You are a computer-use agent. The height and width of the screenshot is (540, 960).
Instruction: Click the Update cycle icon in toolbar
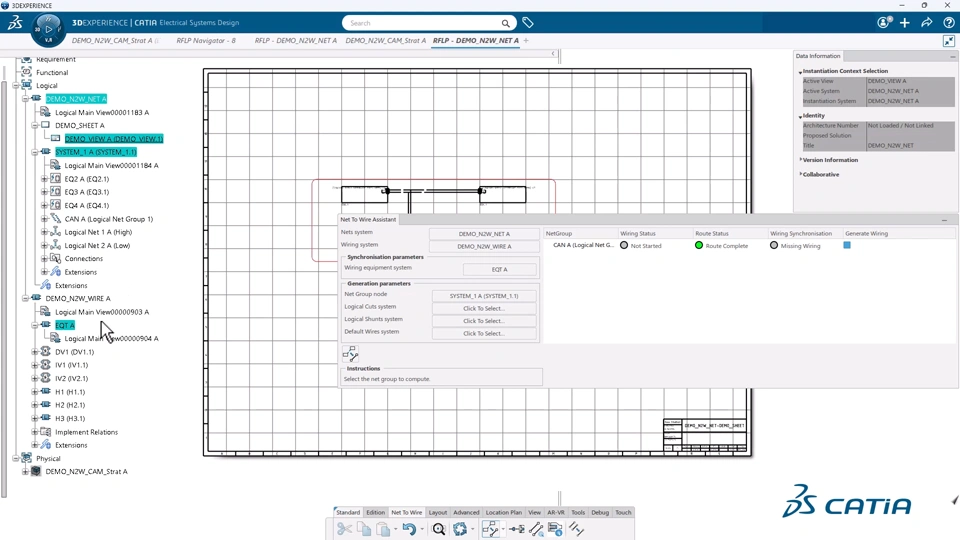click(x=460, y=529)
